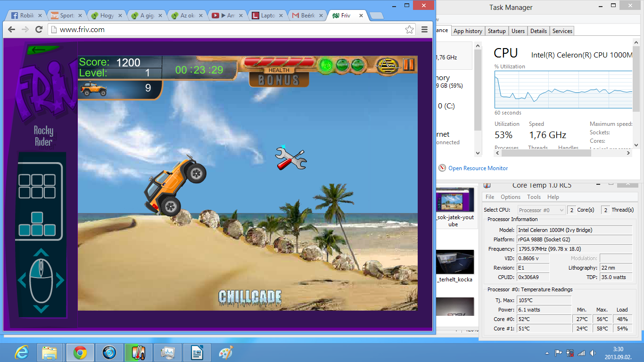This screenshot has width=644, height=362.
Task: Bookmark this page with the star icon
Action: (x=410, y=29)
